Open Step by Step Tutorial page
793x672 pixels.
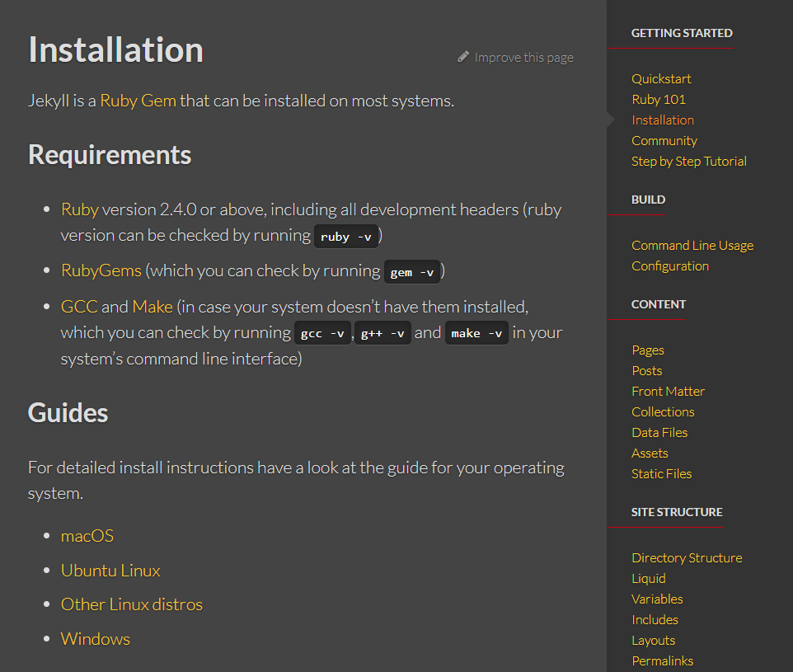(689, 162)
